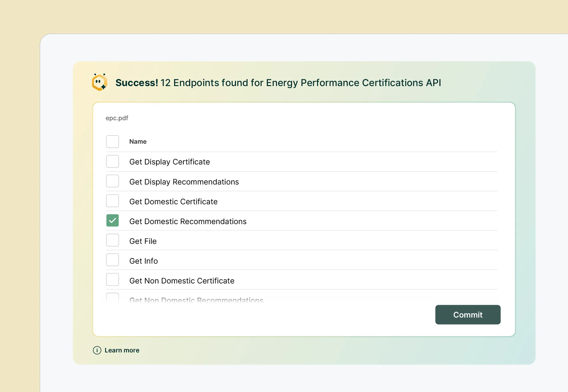
Task: Check the Get File checkbox
Action: [112, 240]
